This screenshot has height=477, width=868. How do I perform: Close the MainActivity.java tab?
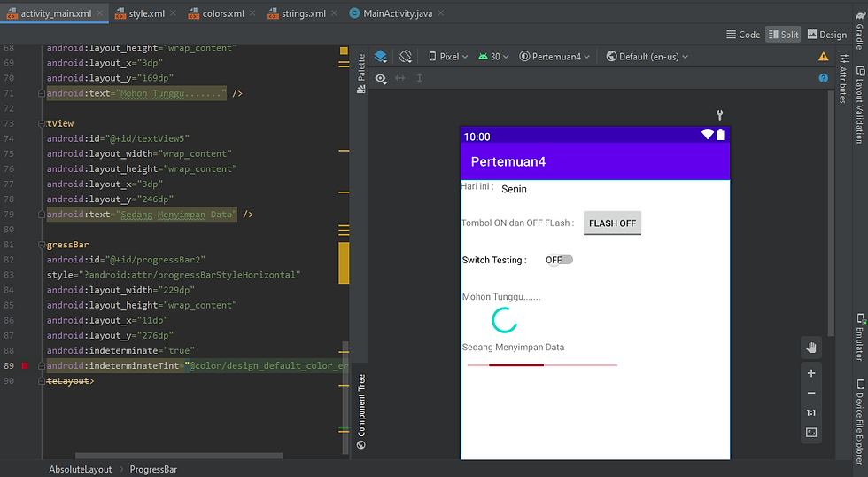(441, 12)
